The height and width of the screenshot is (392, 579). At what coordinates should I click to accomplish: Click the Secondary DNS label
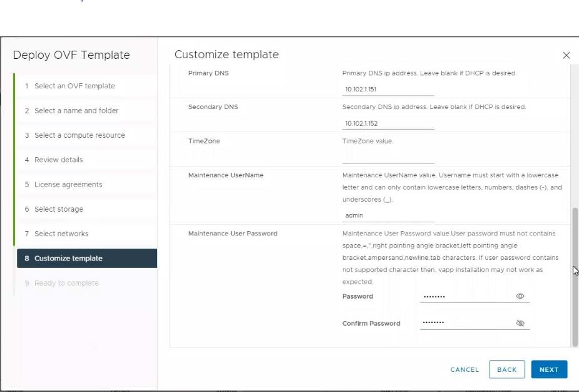(x=213, y=107)
